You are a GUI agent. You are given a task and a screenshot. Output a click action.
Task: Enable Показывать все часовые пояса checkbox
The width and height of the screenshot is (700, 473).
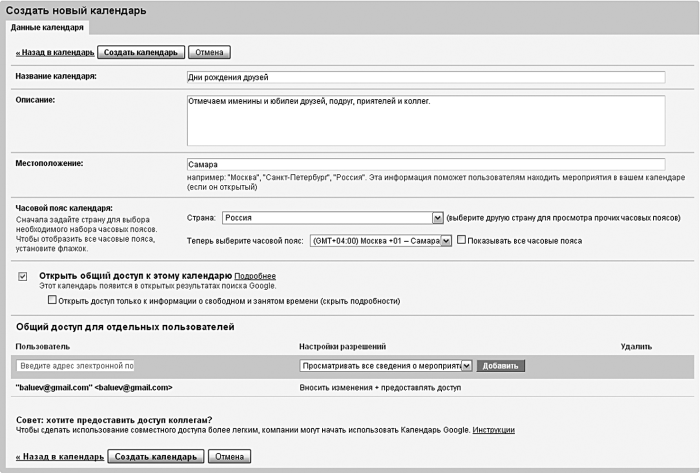point(462,241)
